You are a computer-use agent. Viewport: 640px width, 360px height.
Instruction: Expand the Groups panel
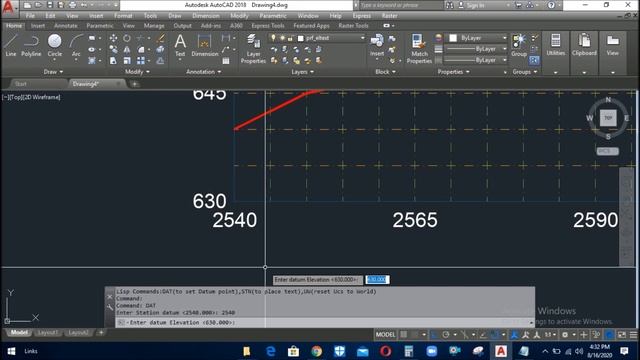coord(524,72)
